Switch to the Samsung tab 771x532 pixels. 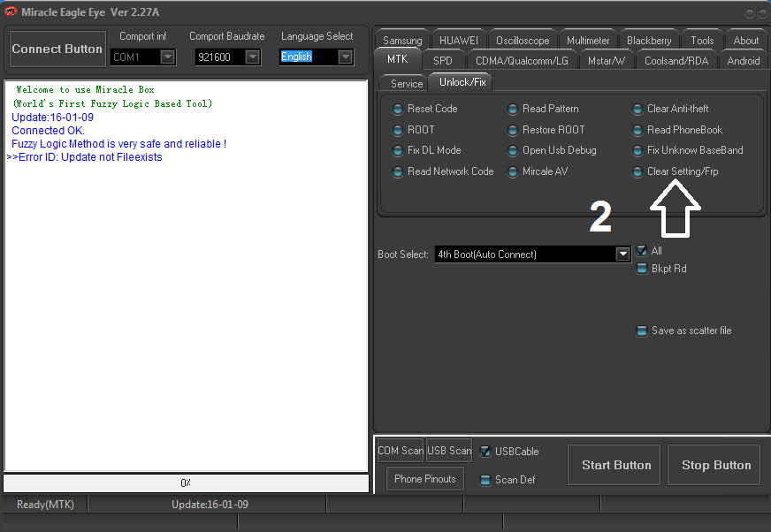[x=402, y=41]
